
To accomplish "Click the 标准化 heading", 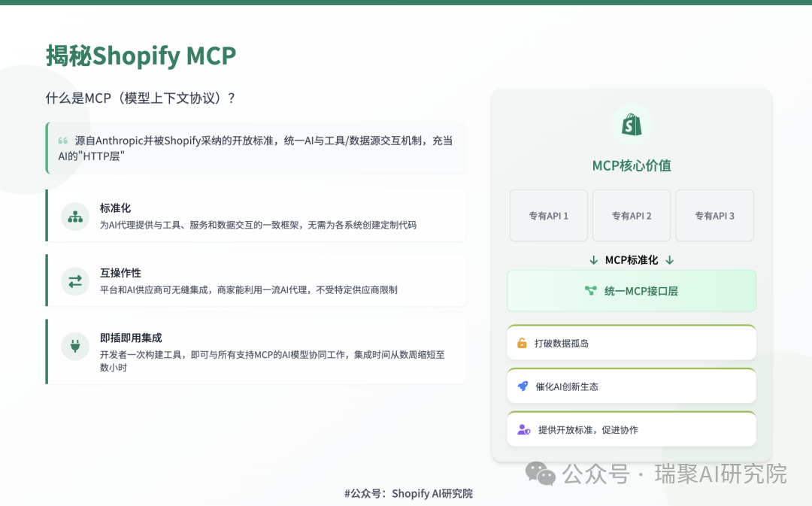I will point(115,208).
